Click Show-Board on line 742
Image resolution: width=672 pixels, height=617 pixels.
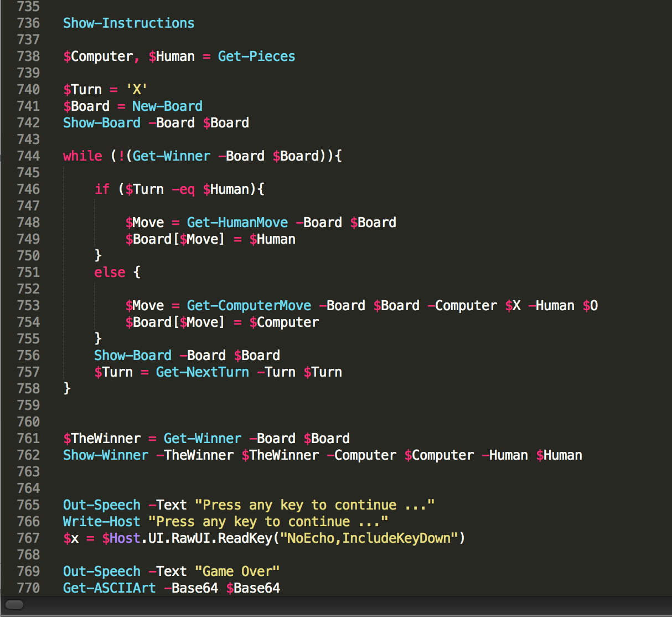[x=102, y=123]
